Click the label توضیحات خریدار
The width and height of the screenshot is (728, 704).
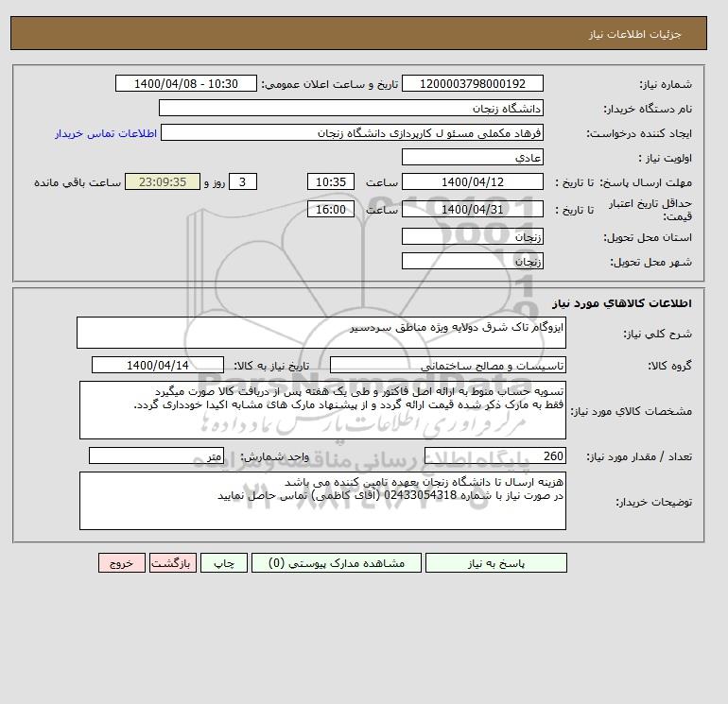[x=653, y=502]
